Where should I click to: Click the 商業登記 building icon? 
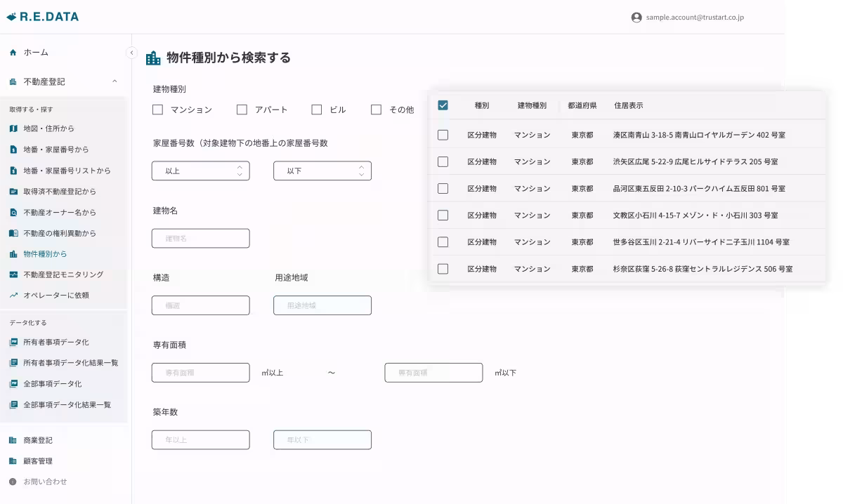12,440
